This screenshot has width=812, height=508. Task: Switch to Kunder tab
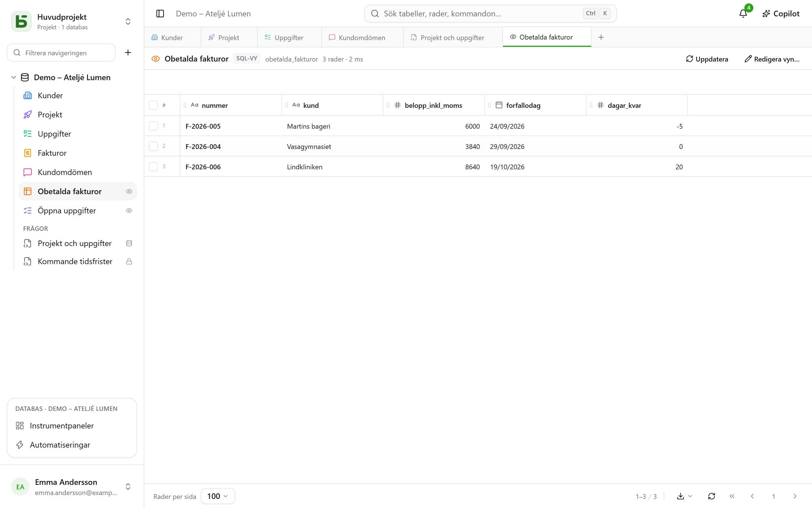tap(173, 37)
